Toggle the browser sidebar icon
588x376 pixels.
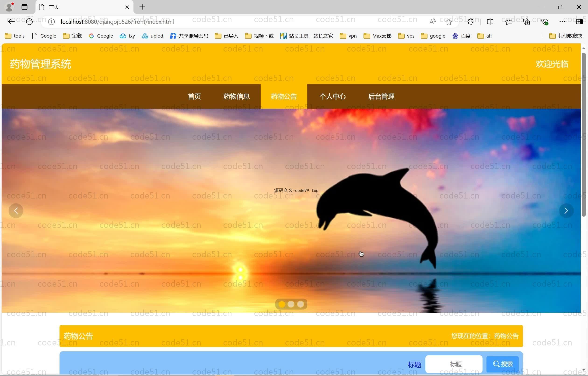point(579,22)
